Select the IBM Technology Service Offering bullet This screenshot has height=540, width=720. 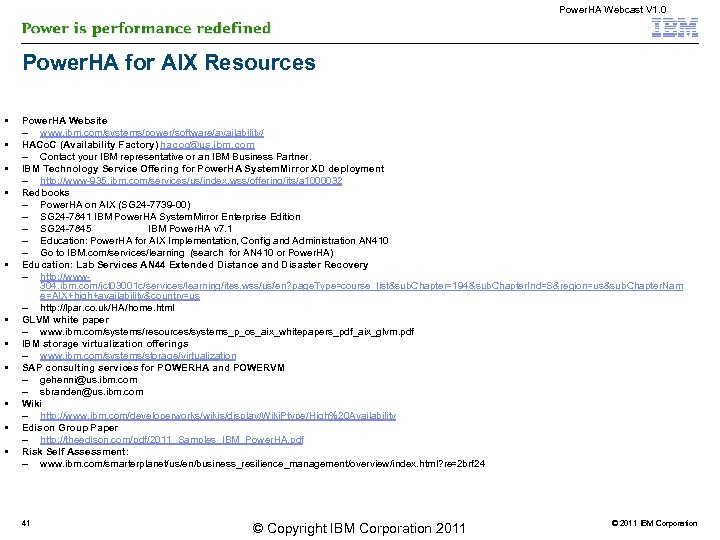[203, 169]
